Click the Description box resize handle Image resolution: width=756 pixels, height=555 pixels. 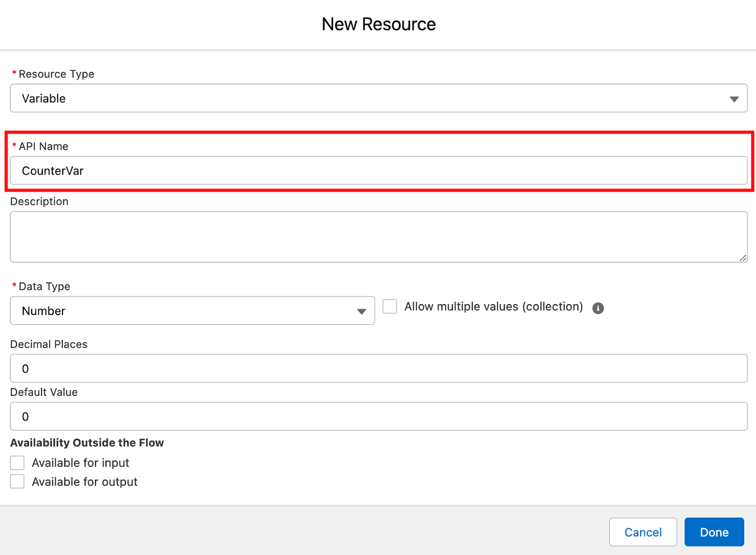pos(743,258)
